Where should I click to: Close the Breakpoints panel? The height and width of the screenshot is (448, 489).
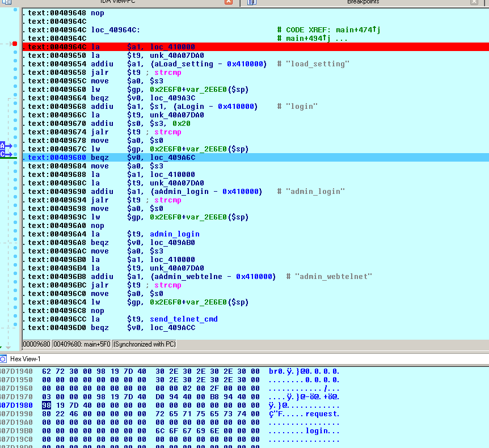coord(474,2)
